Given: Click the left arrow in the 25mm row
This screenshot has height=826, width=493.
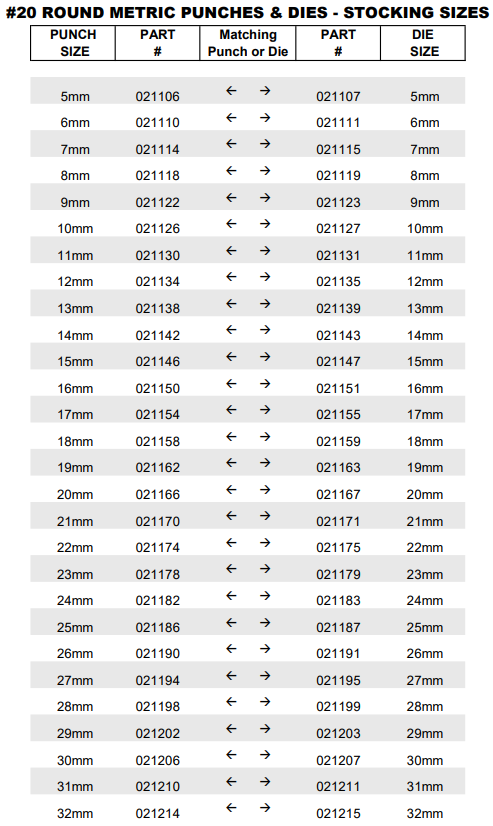Looking at the screenshot, I should tap(231, 623).
